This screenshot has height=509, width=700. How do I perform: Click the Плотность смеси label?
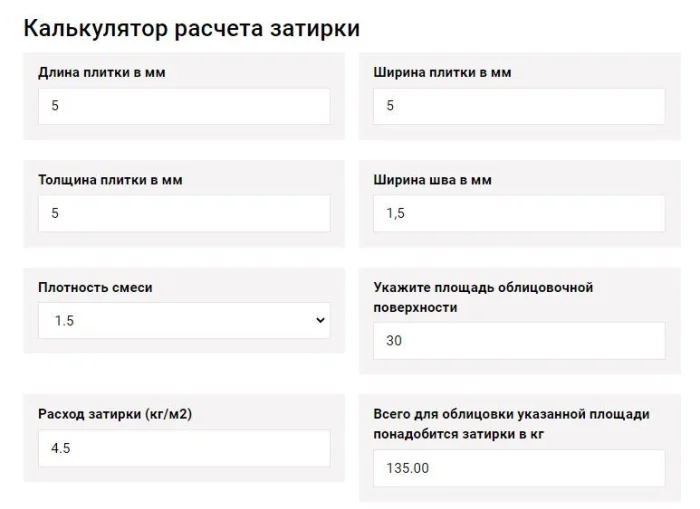coord(95,287)
